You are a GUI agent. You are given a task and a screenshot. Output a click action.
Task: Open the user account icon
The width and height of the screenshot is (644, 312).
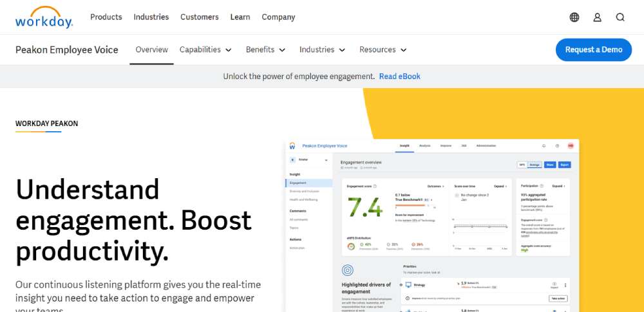pos(597,17)
